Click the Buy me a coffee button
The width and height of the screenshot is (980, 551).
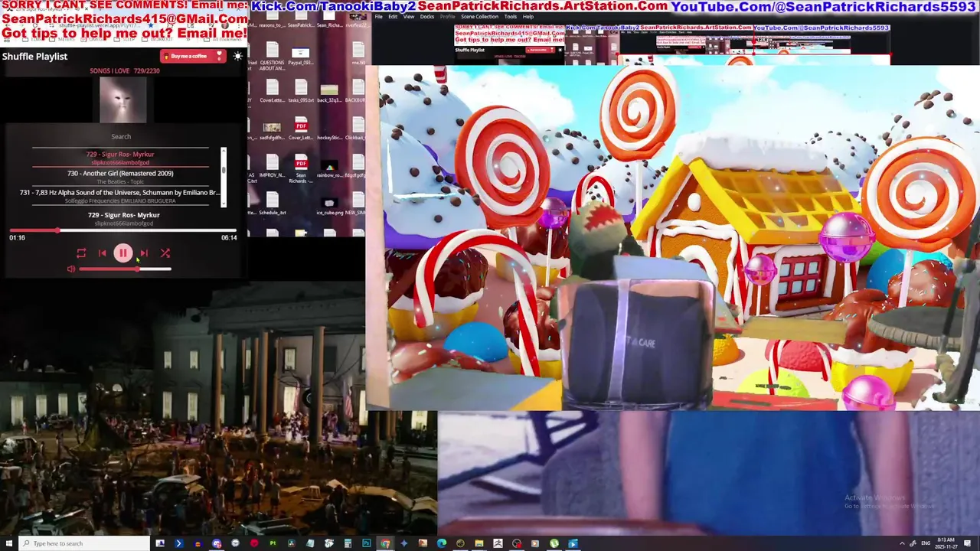pos(192,56)
